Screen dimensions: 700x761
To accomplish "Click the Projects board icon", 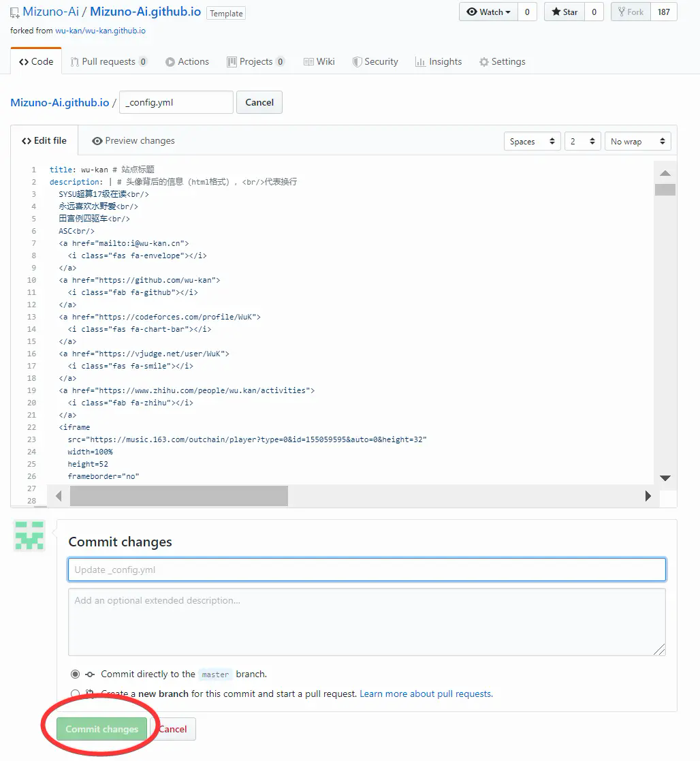I will (x=232, y=62).
